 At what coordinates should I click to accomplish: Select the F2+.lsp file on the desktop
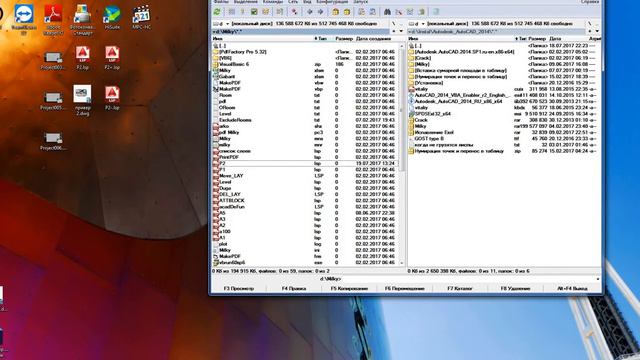click(x=112, y=57)
